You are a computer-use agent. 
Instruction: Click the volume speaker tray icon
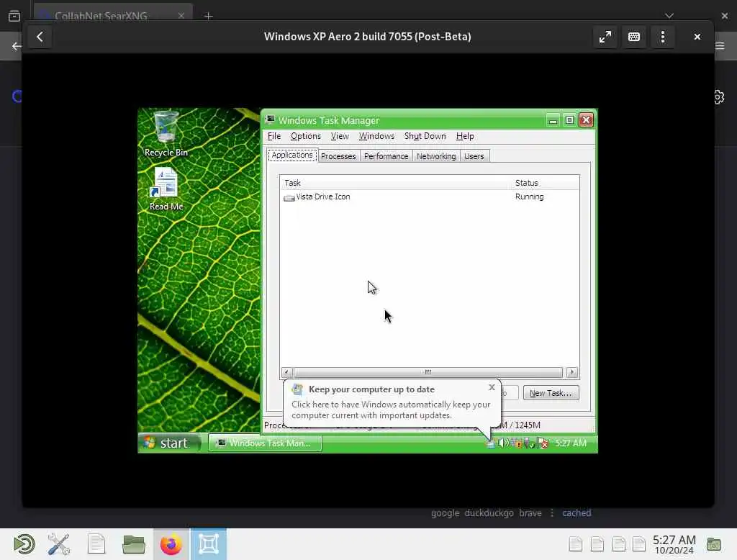tap(503, 443)
